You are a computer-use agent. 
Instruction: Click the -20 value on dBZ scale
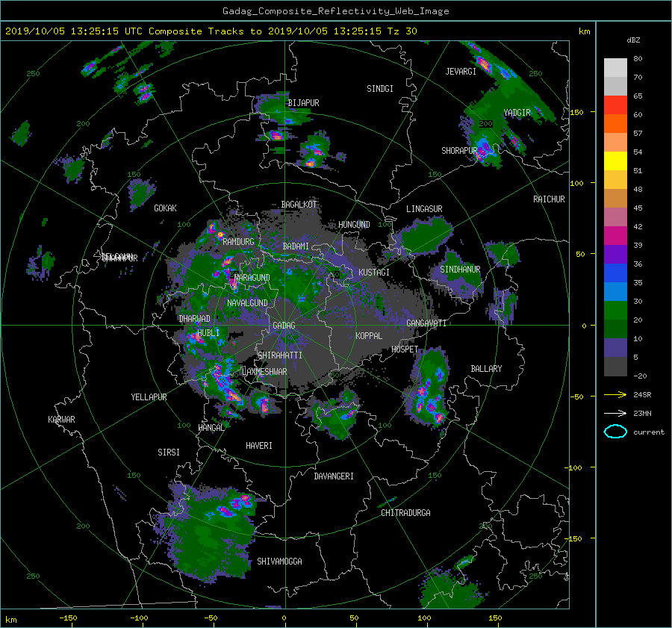click(x=639, y=376)
